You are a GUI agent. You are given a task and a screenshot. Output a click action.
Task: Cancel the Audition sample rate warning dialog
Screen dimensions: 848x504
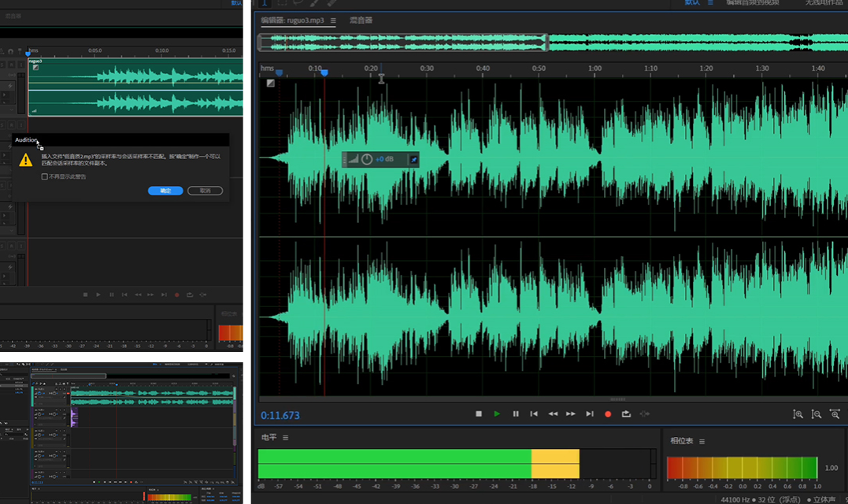point(206,191)
